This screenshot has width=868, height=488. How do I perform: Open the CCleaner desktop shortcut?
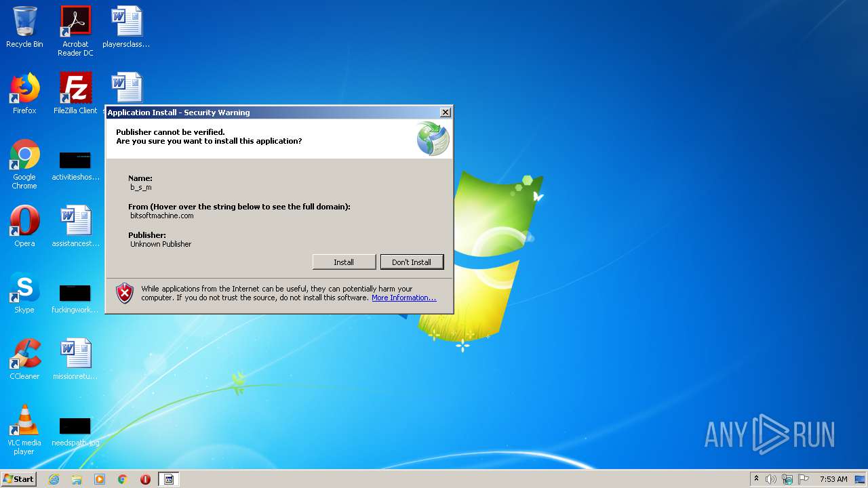point(24,359)
